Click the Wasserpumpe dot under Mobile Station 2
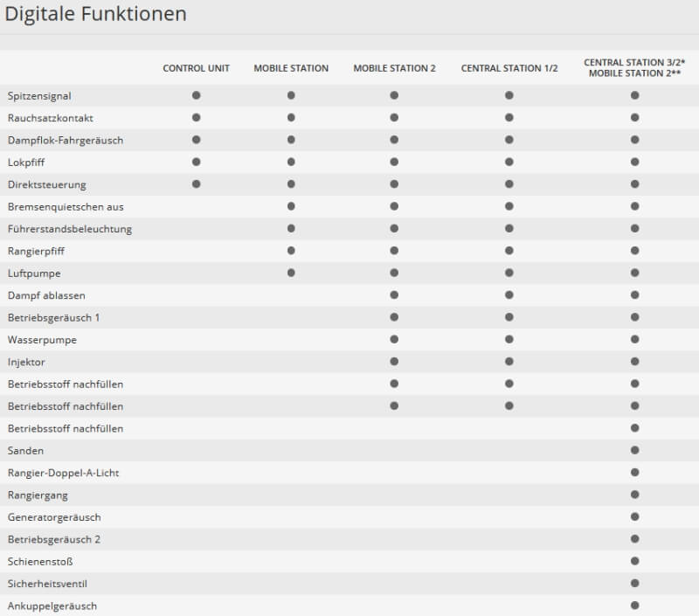This screenshot has width=699, height=616. (x=394, y=339)
